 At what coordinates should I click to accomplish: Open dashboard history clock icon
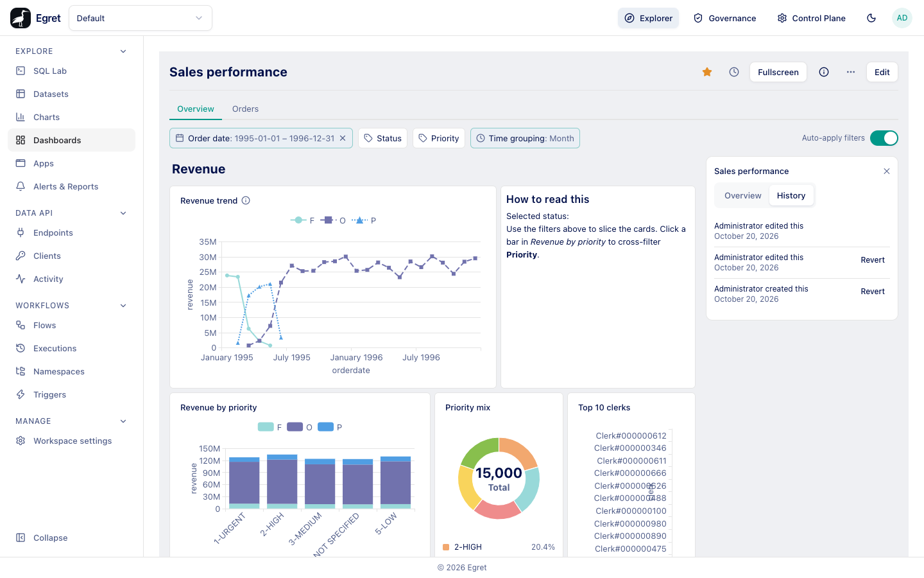click(x=734, y=72)
